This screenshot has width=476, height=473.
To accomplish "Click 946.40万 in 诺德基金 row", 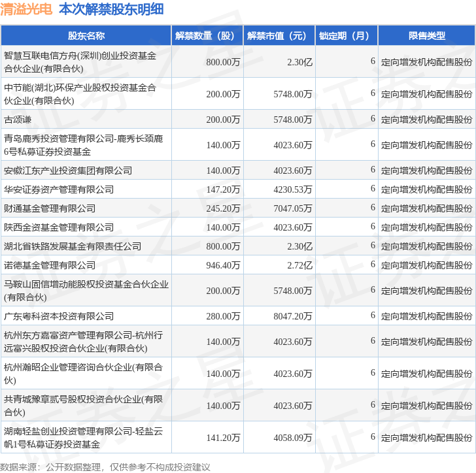I will (223, 265).
